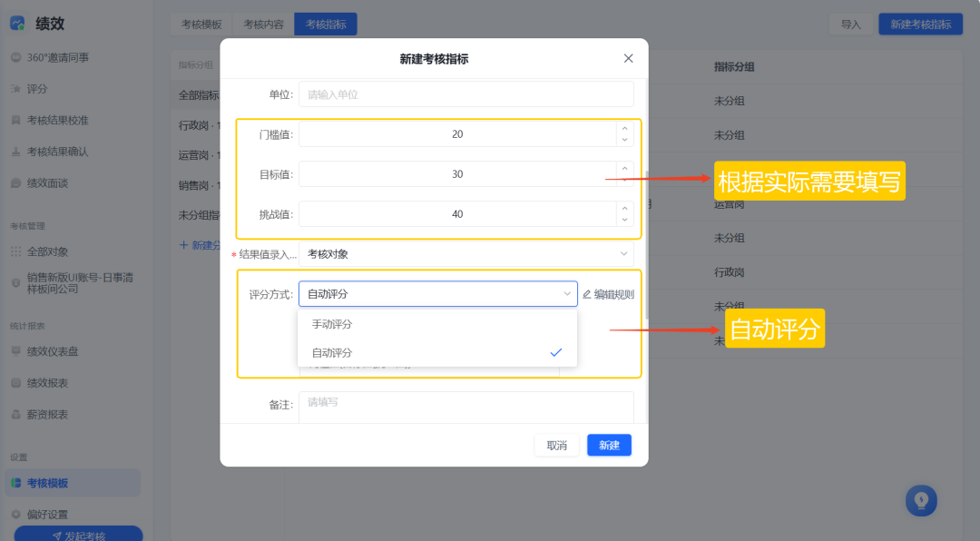Expand the 结果值录入 考核对象 dropdown

(465, 254)
